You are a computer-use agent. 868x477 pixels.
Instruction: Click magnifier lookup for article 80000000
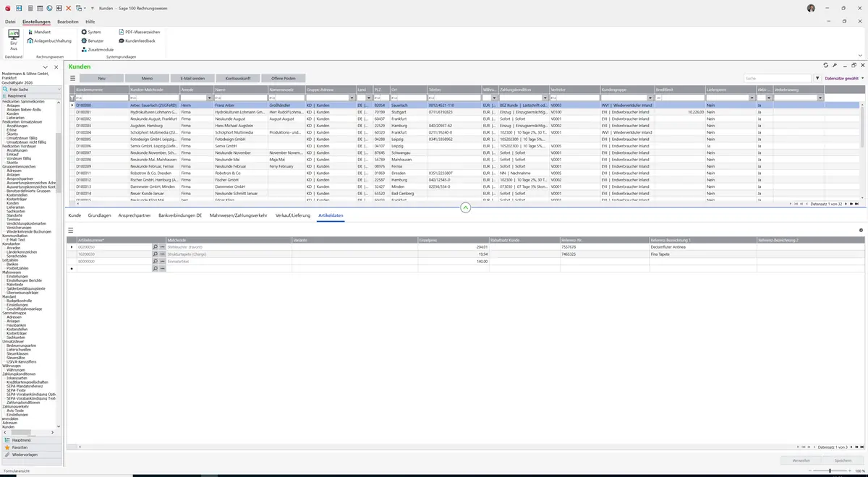(x=155, y=261)
